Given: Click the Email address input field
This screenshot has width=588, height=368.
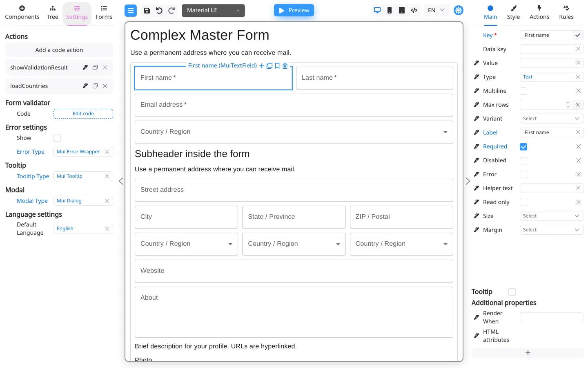Looking at the screenshot, I should coord(294,105).
